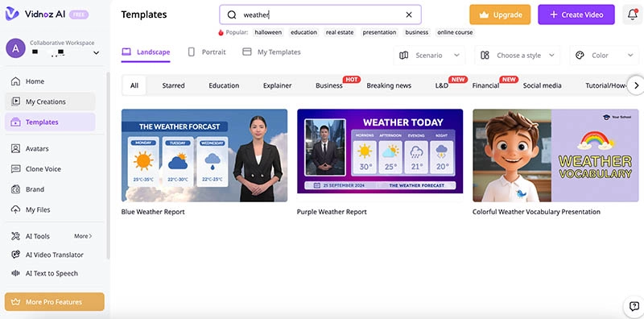Open the Scenario dropdown
The width and height of the screenshot is (644, 319).
click(429, 56)
